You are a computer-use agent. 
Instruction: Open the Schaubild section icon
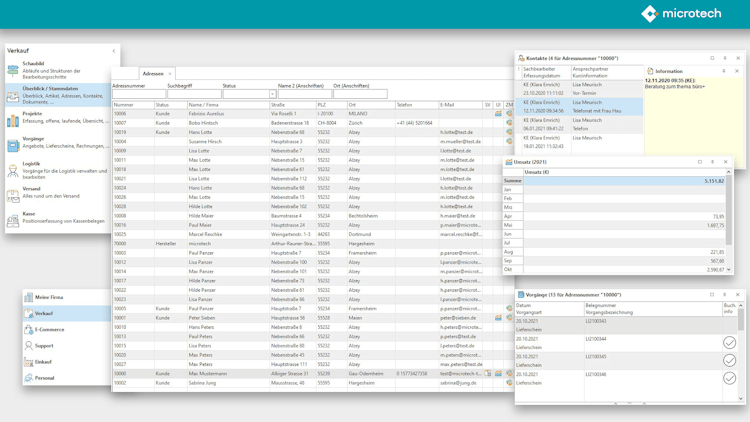[x=13, y=69]
